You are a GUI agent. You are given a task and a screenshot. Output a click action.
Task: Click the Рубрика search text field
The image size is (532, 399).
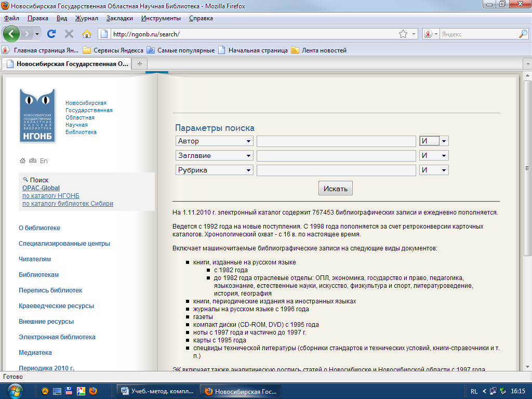336,170
